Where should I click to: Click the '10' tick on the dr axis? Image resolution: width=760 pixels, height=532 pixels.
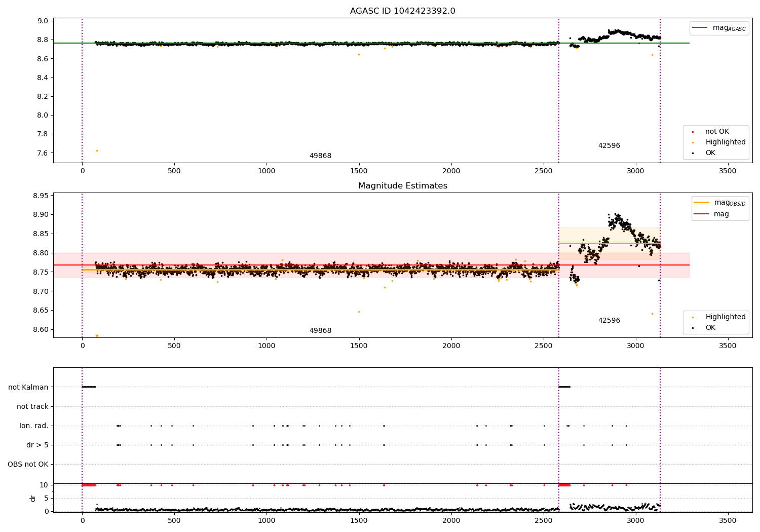44,485
